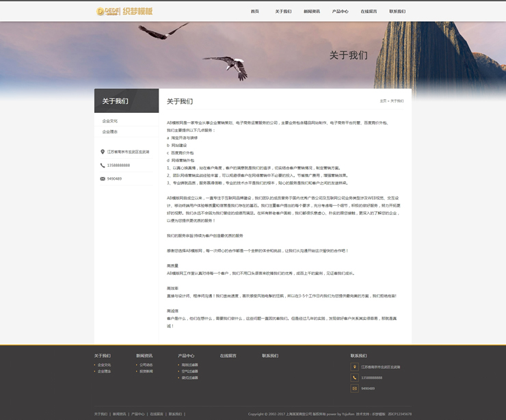The width and height of the screenshot is (506, 420).
Task: Click the sidebar location pin icon
Action: click(103, 152)
